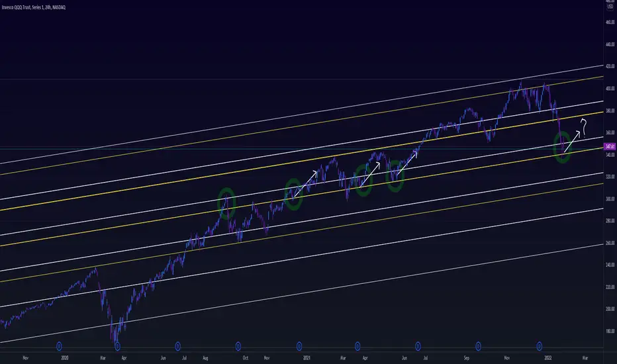The height and width of the screenshot is (364, 617).
Task: Click the 2021 label on time axis
Action: click(307, 358)
